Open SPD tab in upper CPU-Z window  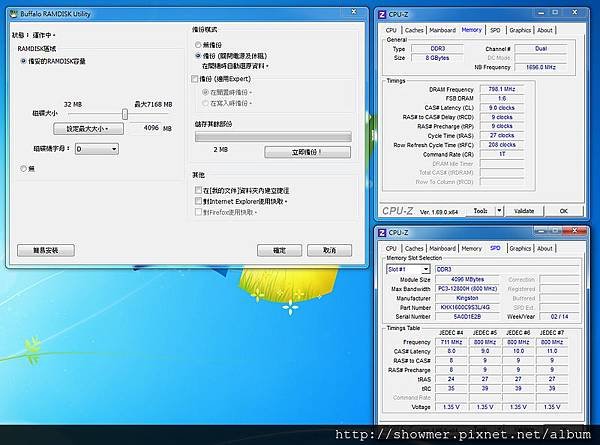pyautogui.click(x=495, y=30)
